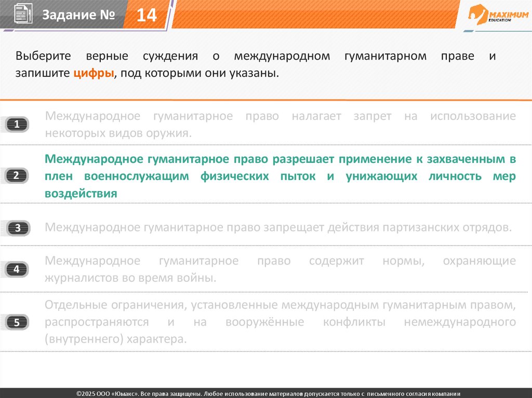Select answer option number 4 badge
Viewport: 532px width, 398px height.
click(x=17, y=269)
